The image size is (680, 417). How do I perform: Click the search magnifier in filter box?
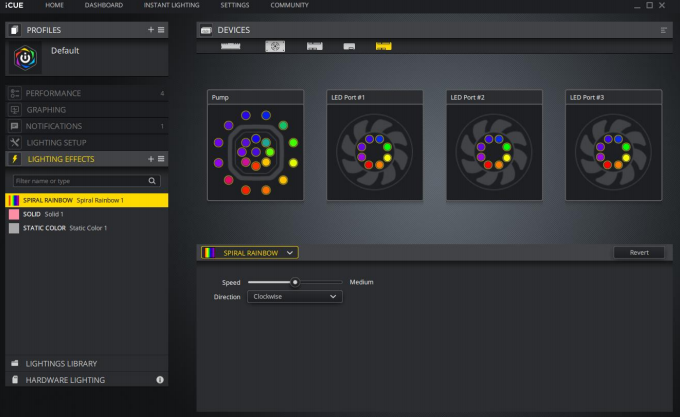(x=152, y=181)
